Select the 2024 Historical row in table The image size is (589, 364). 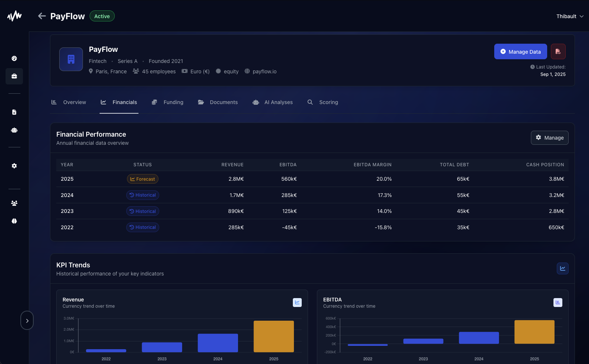click(x=143, y=195)
